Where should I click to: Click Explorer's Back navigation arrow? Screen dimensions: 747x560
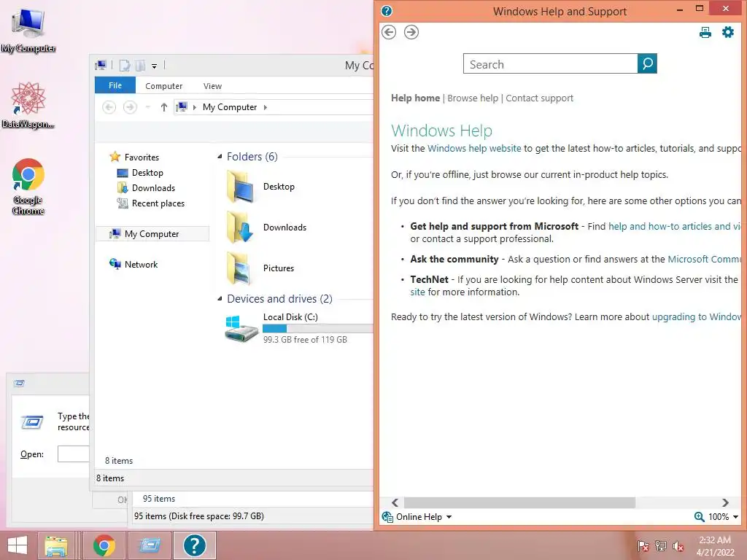(x=109, y=107)
